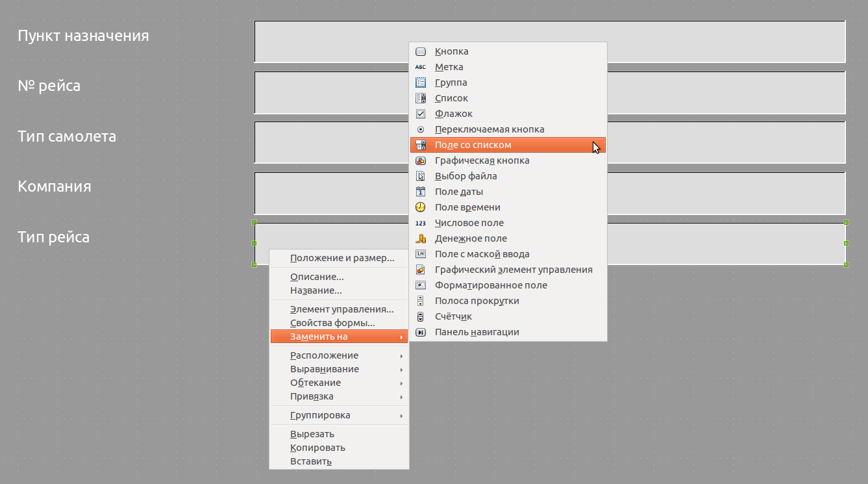This screenshot has width=868, height=484.
Task: Replace control with Кнопка
Action: [508, 51]
